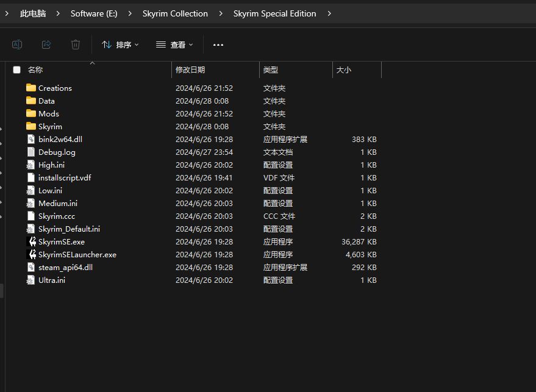Select the steam_api64.dll file icon
536x392 pixels.
pyautogui.click(x=30, y=267)
